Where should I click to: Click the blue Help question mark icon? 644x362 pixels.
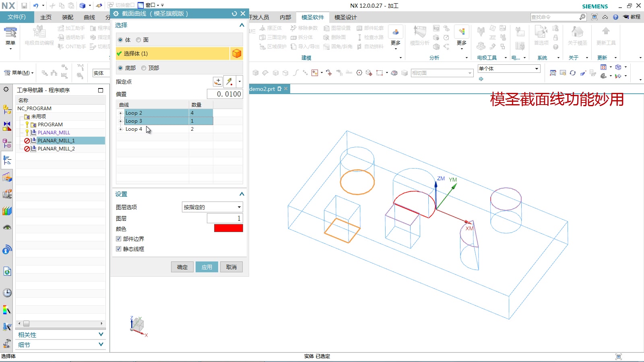pyautogui.click(x=615, y=17)
